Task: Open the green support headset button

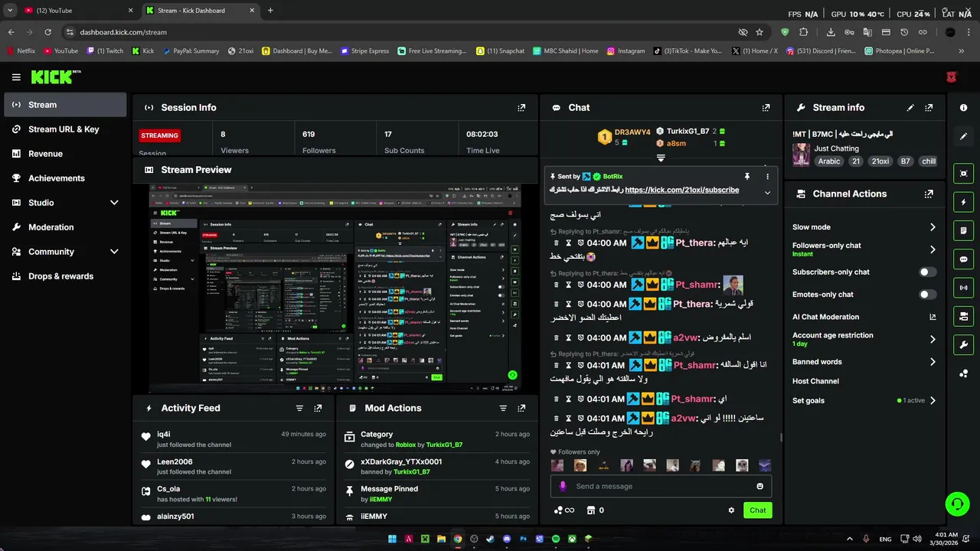Action: coord(957,504)
